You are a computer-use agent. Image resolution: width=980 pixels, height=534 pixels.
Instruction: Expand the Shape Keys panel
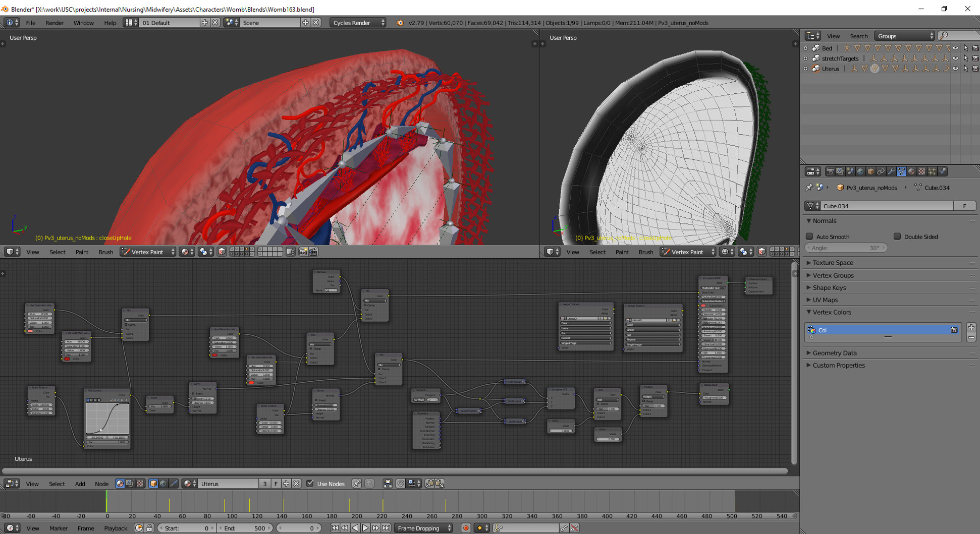coord(829,287)
